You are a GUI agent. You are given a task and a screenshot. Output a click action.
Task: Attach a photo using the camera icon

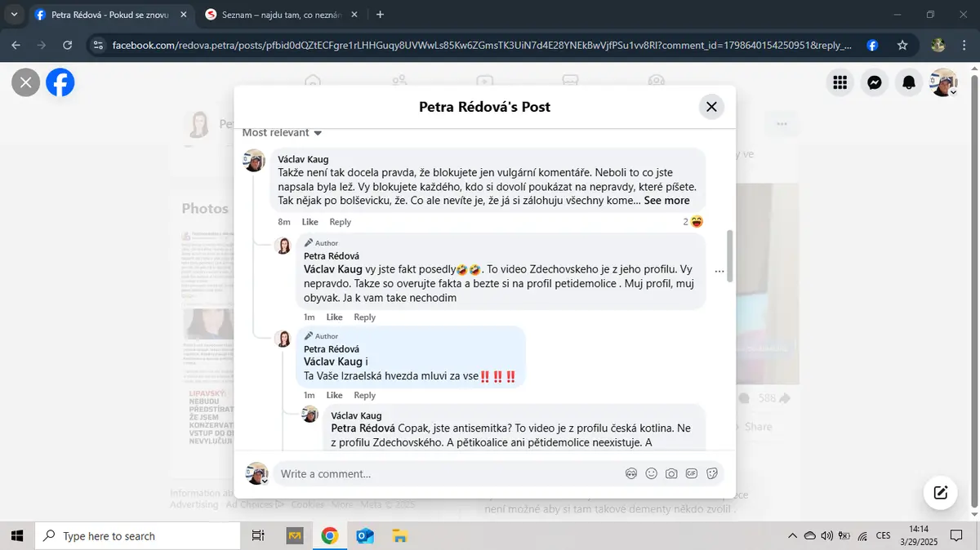click(x=671, y=473)
